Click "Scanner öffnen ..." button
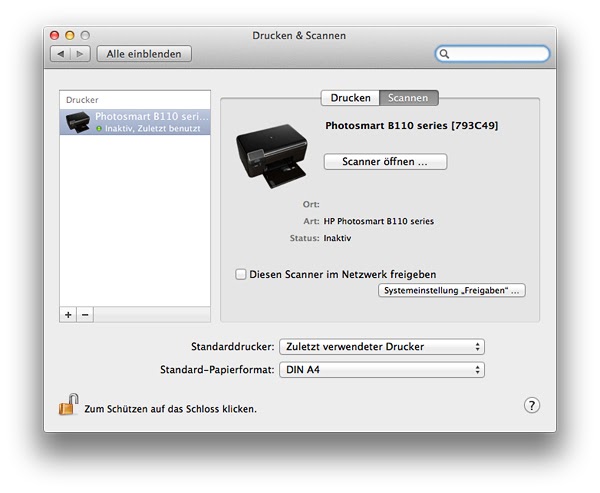 tap(385, 162)
